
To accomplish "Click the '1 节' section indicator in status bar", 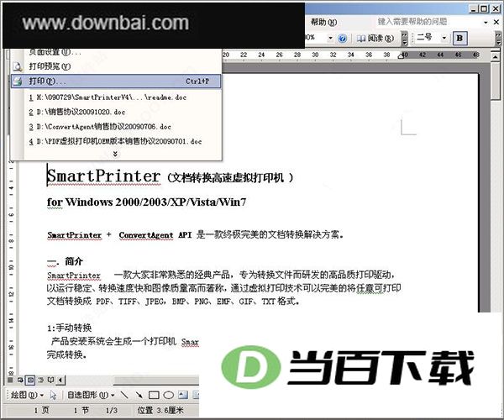I will tap(81, 411).
